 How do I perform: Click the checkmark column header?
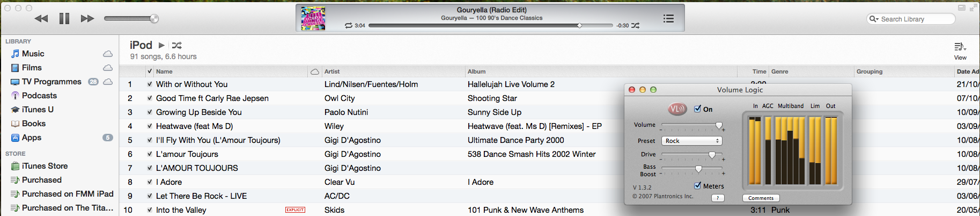150,71
